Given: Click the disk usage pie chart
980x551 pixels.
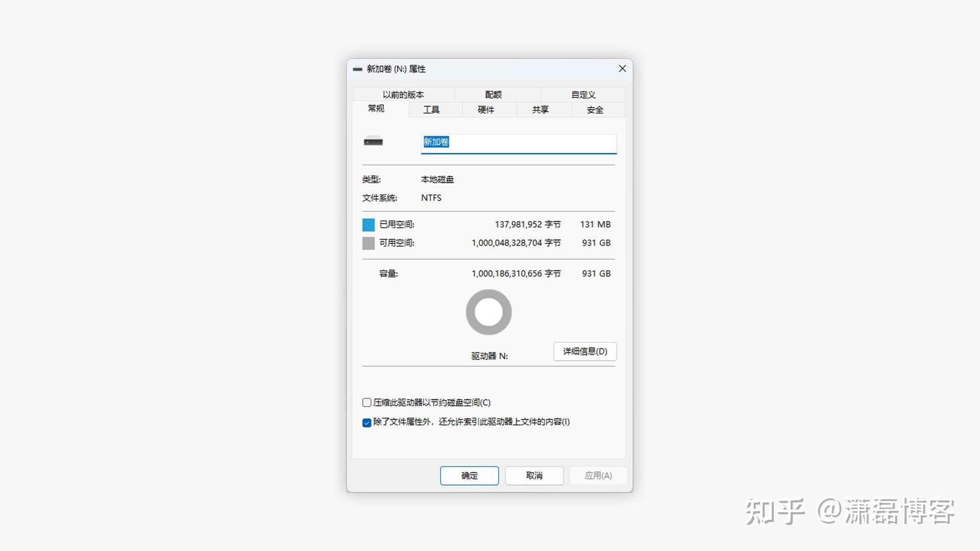Looking at the screenshot, I should coord(488,312).
